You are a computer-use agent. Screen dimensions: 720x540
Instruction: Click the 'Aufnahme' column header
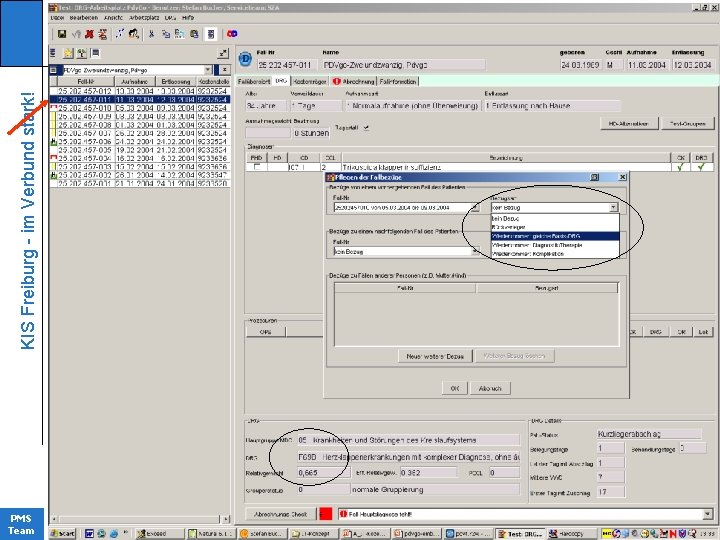[x=135, y=81]
